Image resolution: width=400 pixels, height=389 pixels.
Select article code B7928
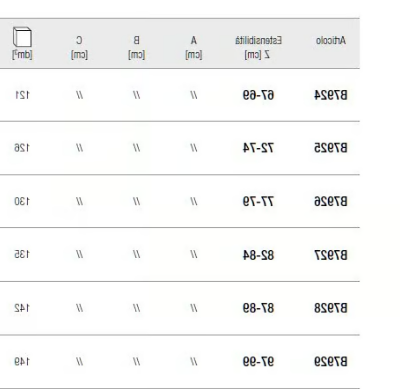(331, 308)
